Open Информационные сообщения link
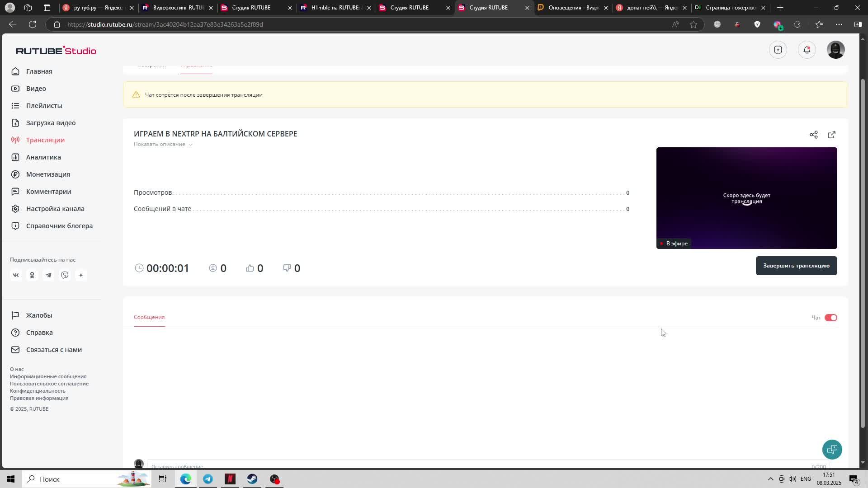Screen dimensions: 868x488 coord(48,376)
